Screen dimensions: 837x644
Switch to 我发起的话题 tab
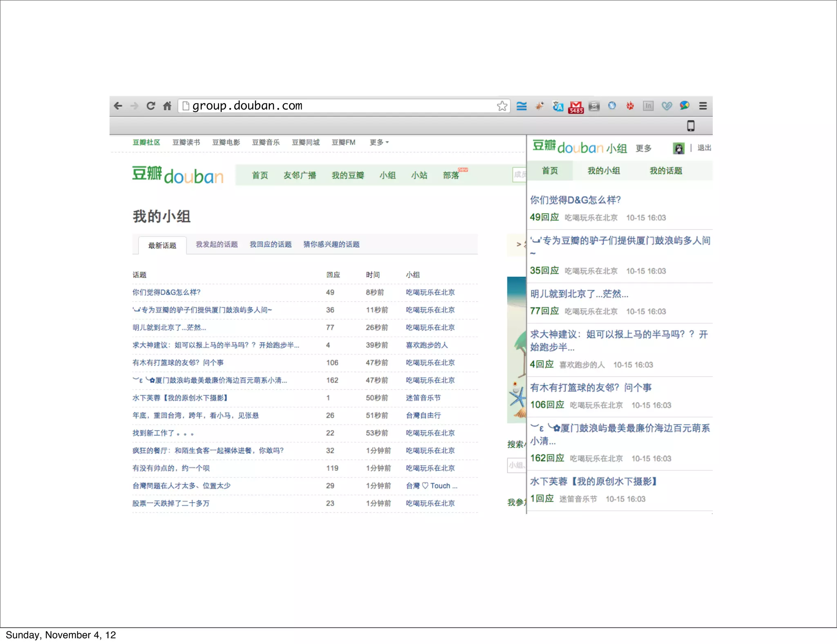tap(217, 244)
